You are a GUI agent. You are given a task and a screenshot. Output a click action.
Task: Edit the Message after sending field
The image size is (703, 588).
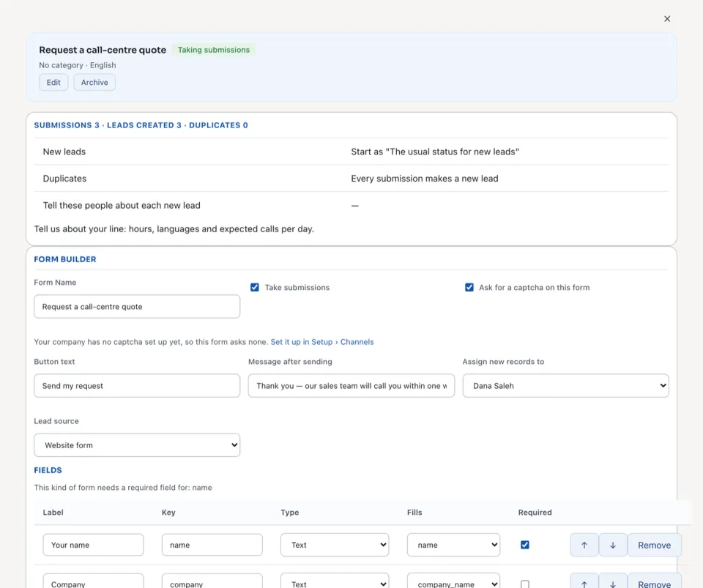pos(351,385)
